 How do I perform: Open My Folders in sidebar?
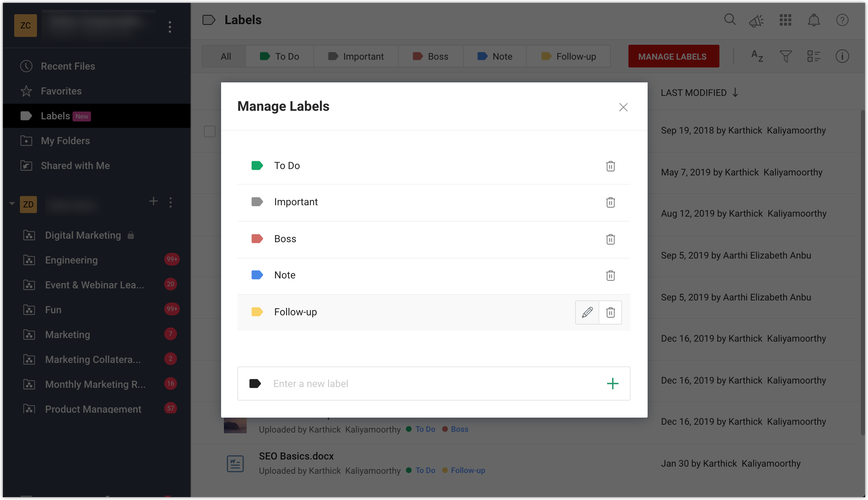click(65, 141)
